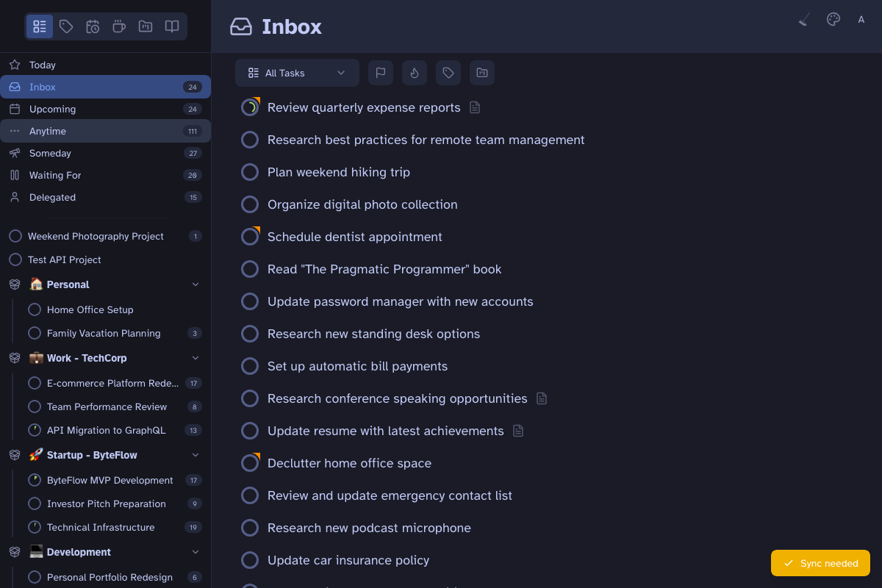The height and width of the screenshot is (588, 882).
Task: Filter tasks by flag icon
Action: click(x=381, y=73)
